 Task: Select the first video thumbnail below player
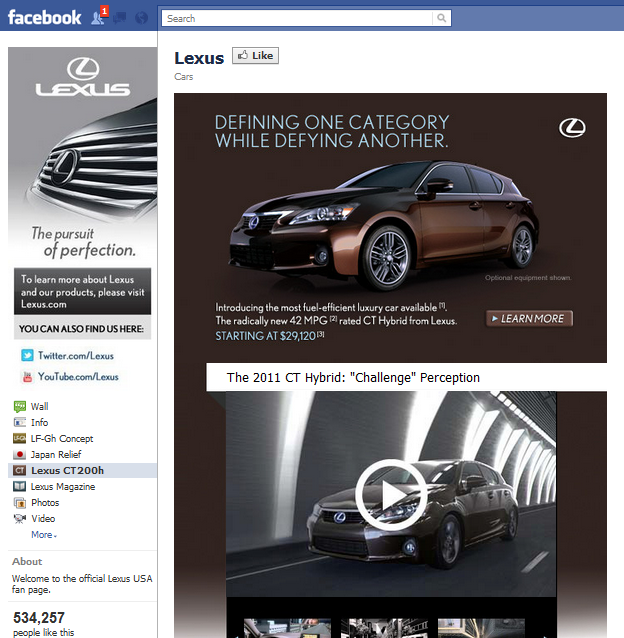click(287, 628)
